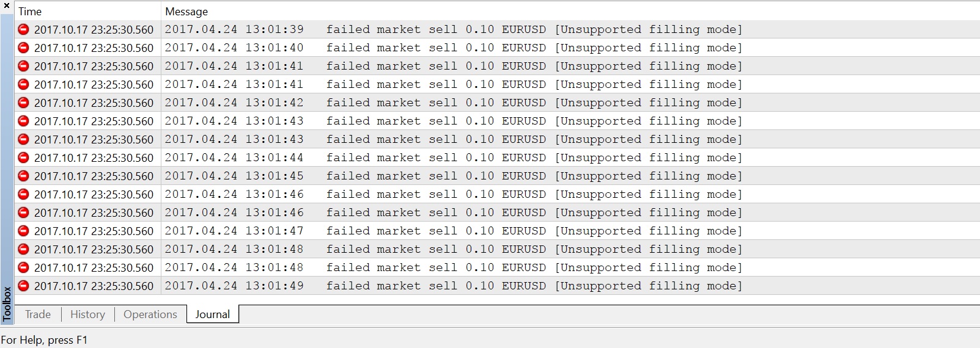This screenshot has height=348, width=980.
Task: Open the History tab
Action: [x=87, y=314]
